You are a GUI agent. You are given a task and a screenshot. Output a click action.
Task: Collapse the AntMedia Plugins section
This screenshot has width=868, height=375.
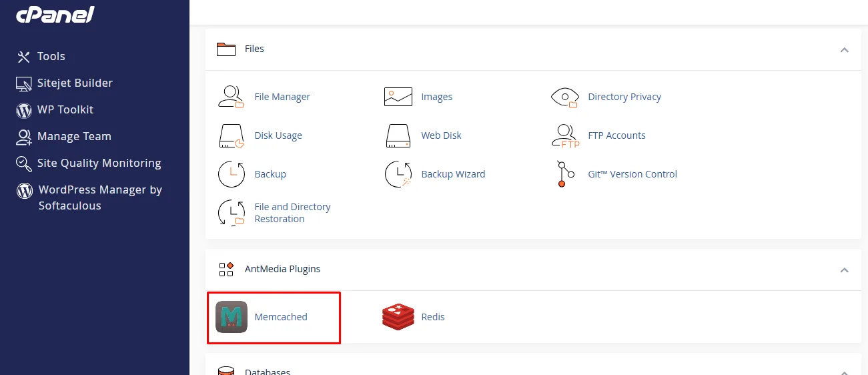coord(844,270)
